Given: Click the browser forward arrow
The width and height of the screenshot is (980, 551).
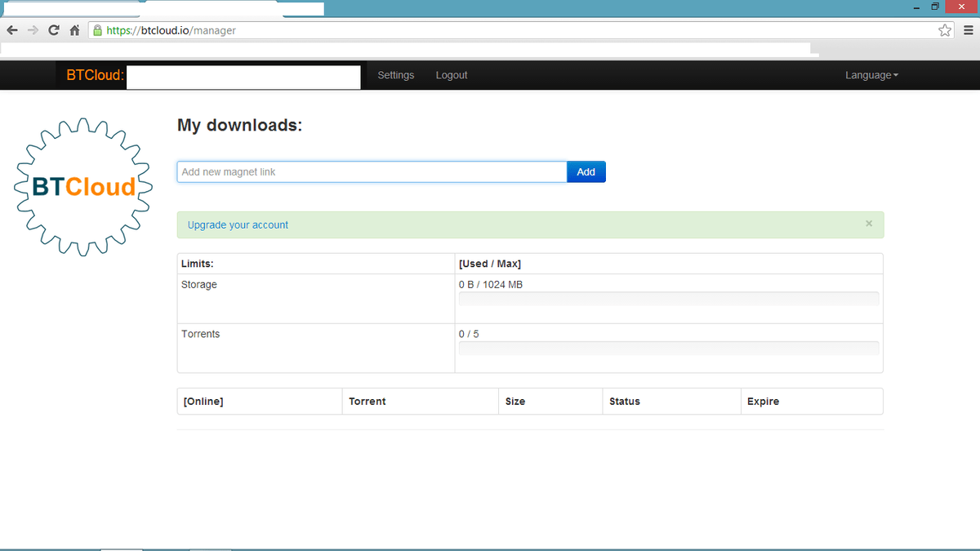Looking at the screenshot, I should (33, 30).
